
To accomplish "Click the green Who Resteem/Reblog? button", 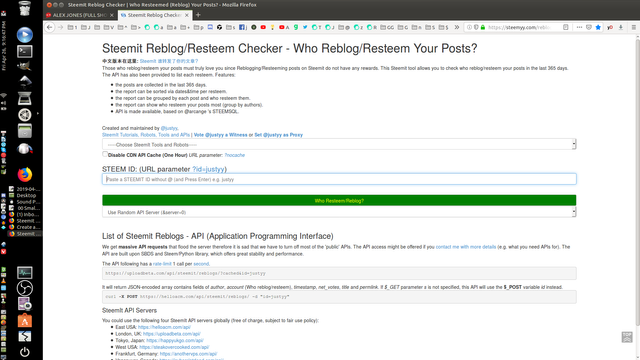I will coord(339,200).
